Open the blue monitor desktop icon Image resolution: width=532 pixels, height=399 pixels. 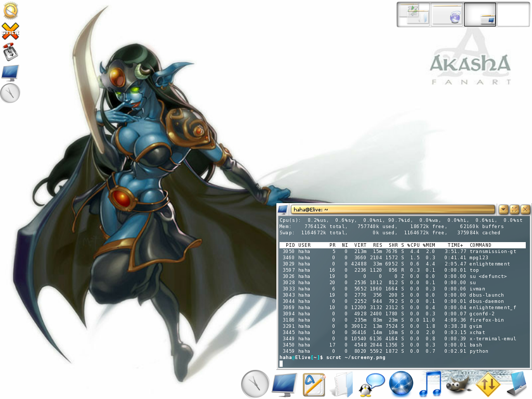9,72
